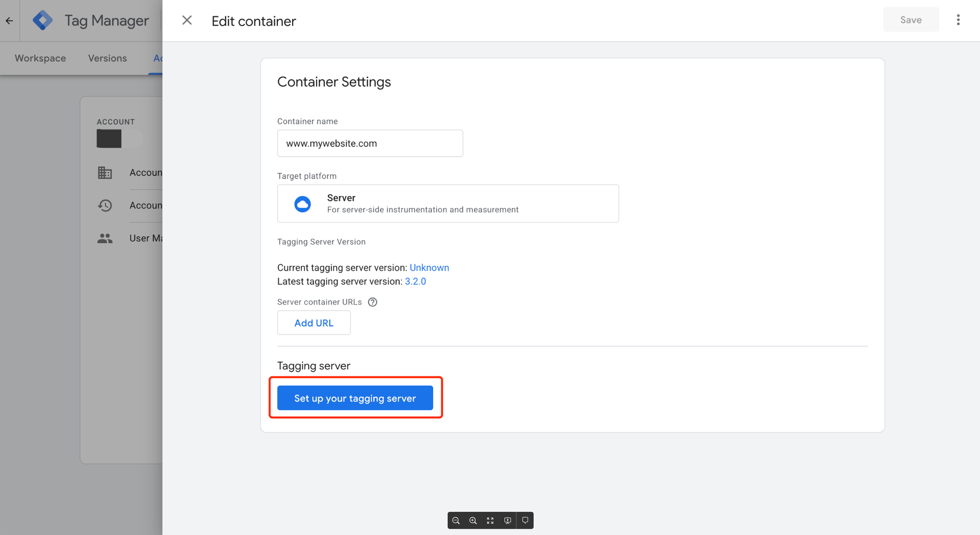Click the Add URL button

pyautogui.click(x=314, y=323)
